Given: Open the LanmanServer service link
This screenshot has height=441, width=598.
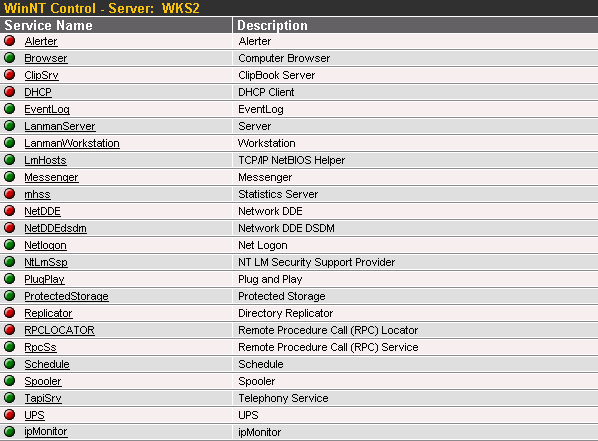Looking at the screenshot, I should (x=60, y=126).
